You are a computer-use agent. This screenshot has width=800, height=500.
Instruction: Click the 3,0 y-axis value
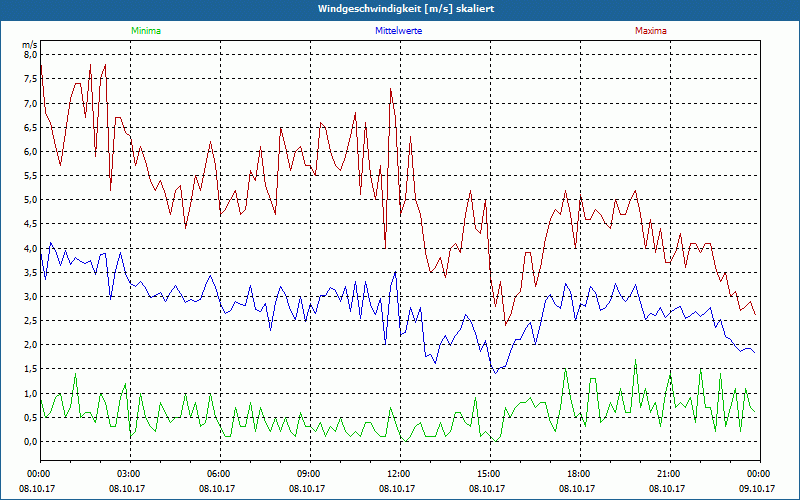tap(31, 296)
